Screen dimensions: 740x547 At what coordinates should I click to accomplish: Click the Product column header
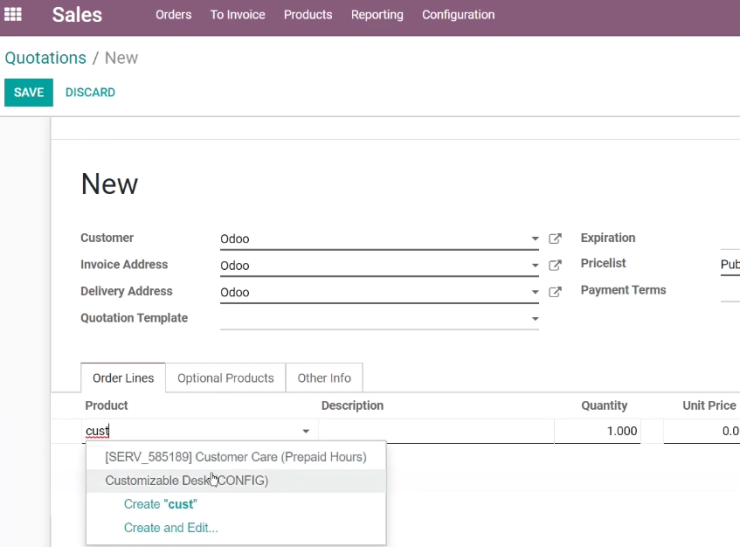click(x=107, y=405)
